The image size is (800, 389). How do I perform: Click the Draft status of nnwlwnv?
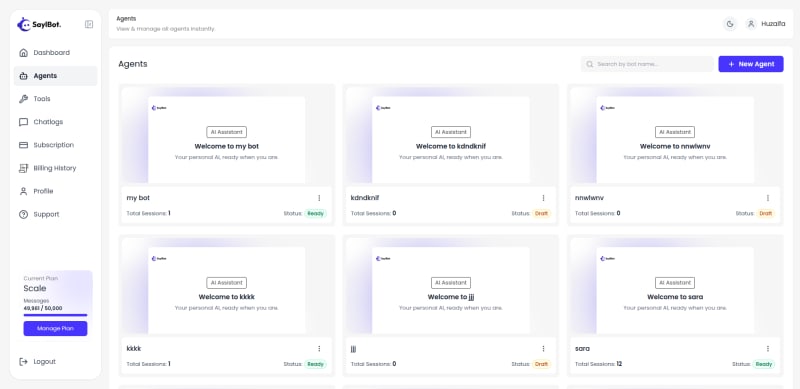766,213
